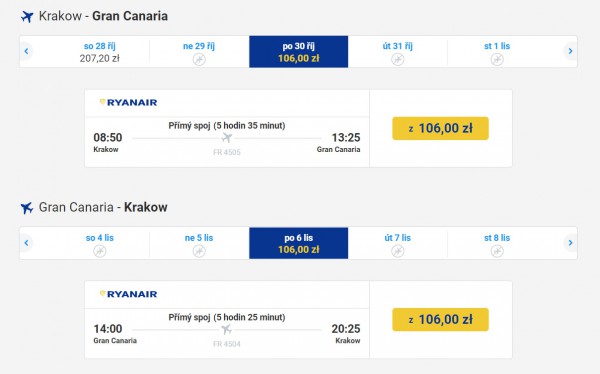Click the no-flight icon under ne 5 lis
The height and width of the screenshot is (374, 600).
point(199,251)
